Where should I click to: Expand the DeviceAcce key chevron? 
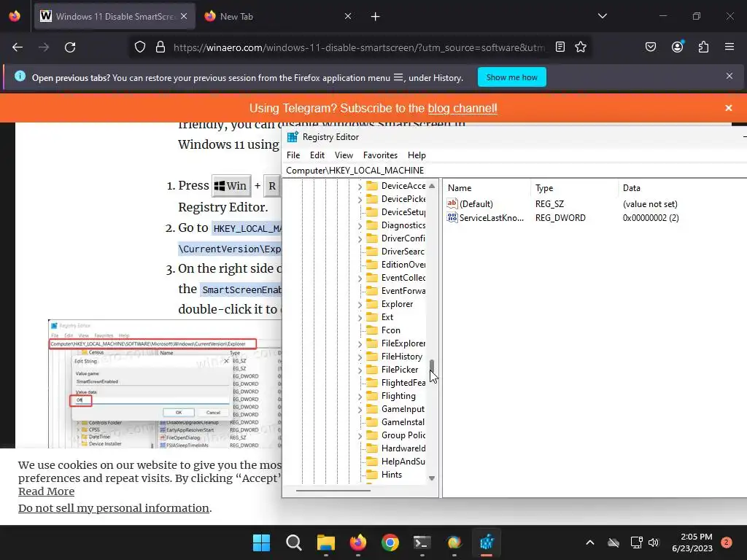pyautogui.click(x=360, y=187)
